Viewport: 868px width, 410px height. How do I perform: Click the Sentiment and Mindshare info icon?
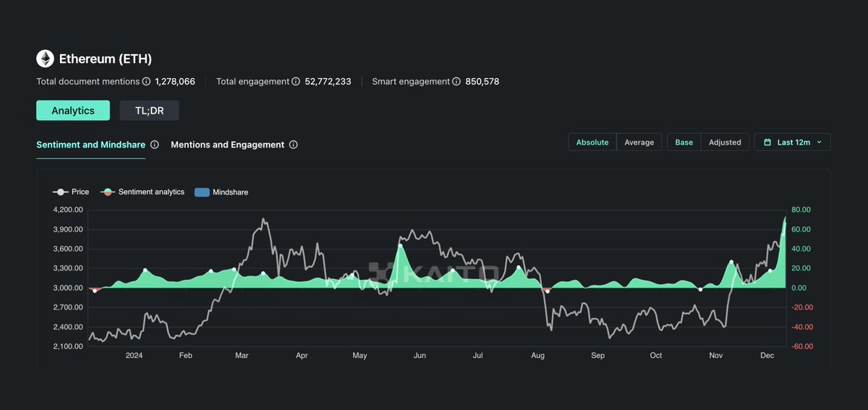(x=155, y=145)
